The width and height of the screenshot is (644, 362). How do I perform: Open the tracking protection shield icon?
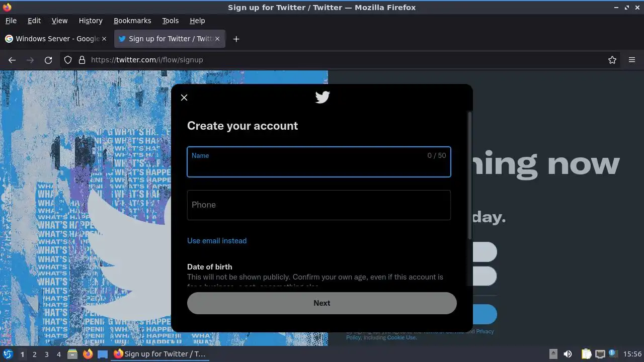(68, 60)
